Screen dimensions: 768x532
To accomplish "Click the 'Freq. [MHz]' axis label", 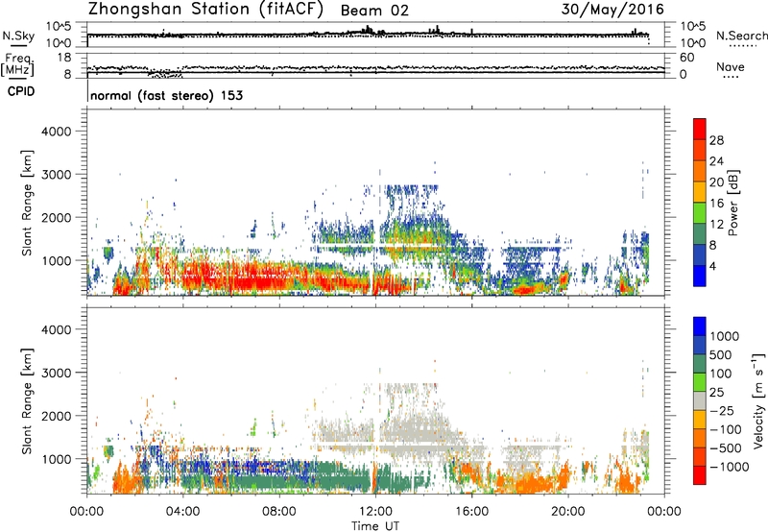I will coord(18,64).
